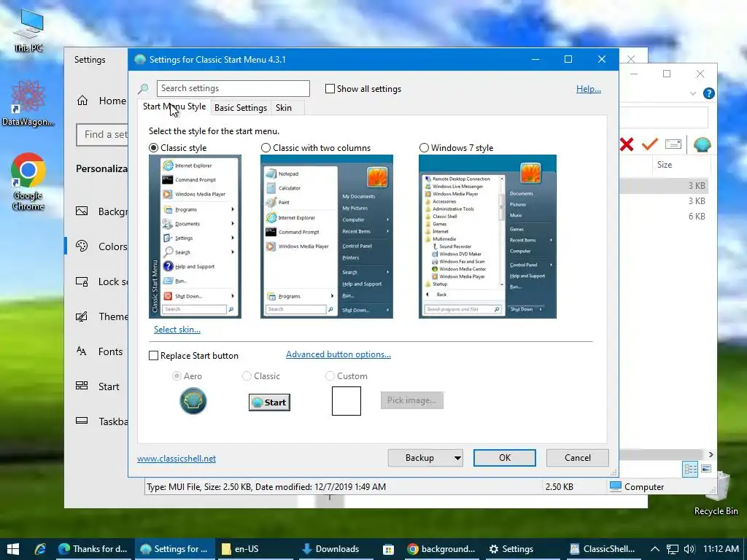Check the Replace Start button checkbox

[x=153, y=356]
